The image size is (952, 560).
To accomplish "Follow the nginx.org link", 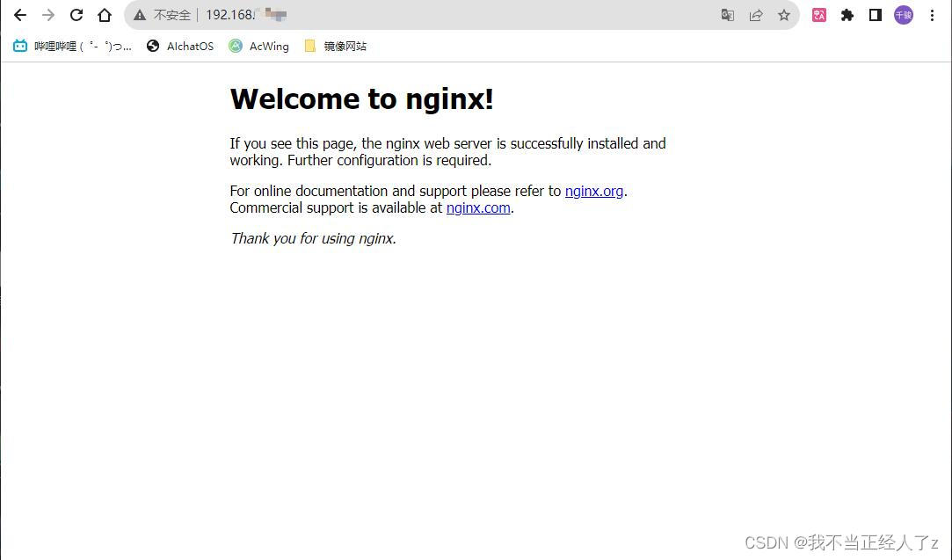I will coord(593,192).
